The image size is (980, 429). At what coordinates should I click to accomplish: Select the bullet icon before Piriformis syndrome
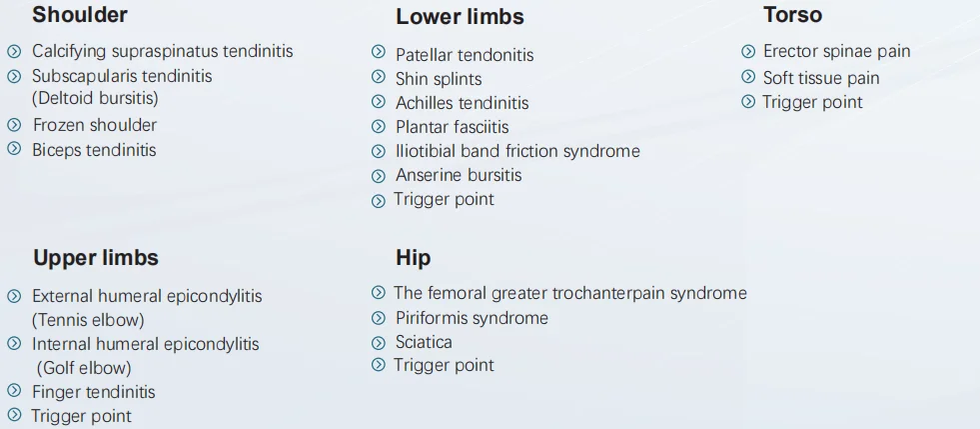tap(379, 318)
